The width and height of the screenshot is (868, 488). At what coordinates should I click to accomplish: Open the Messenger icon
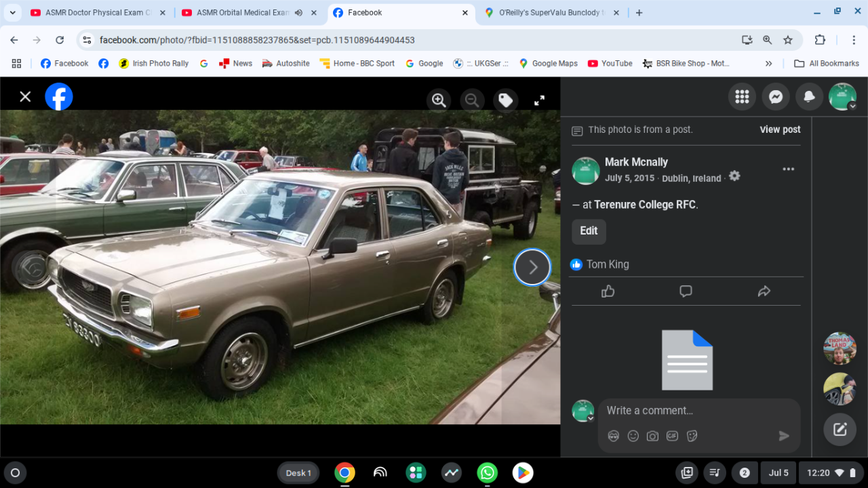click(x=776, y=97)
